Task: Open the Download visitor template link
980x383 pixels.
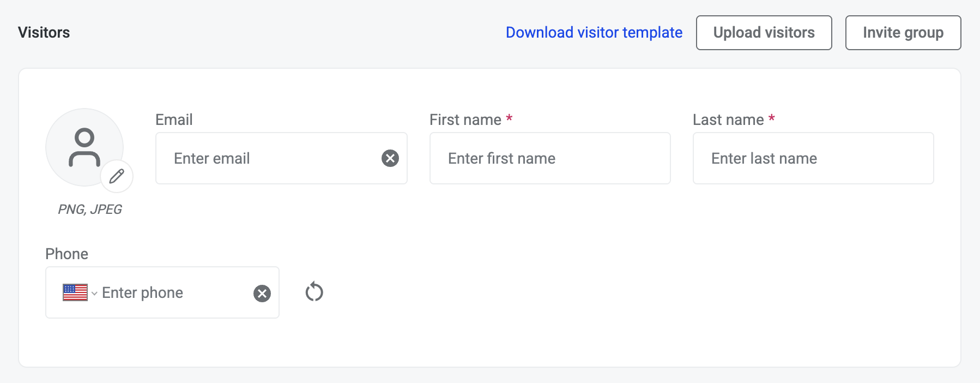Action: point(594,33)
